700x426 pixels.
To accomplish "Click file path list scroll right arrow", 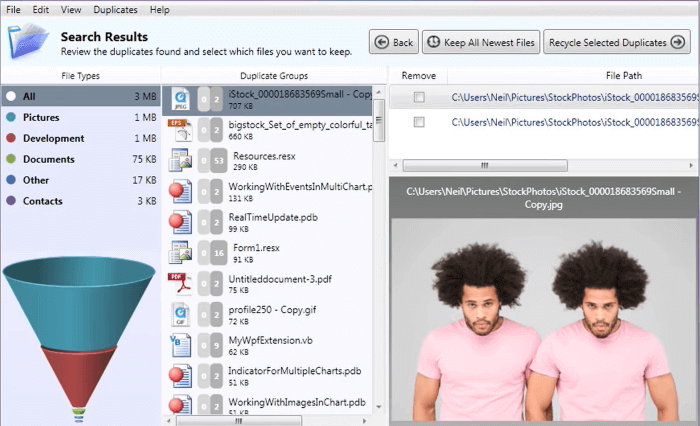I will (691, 165).
